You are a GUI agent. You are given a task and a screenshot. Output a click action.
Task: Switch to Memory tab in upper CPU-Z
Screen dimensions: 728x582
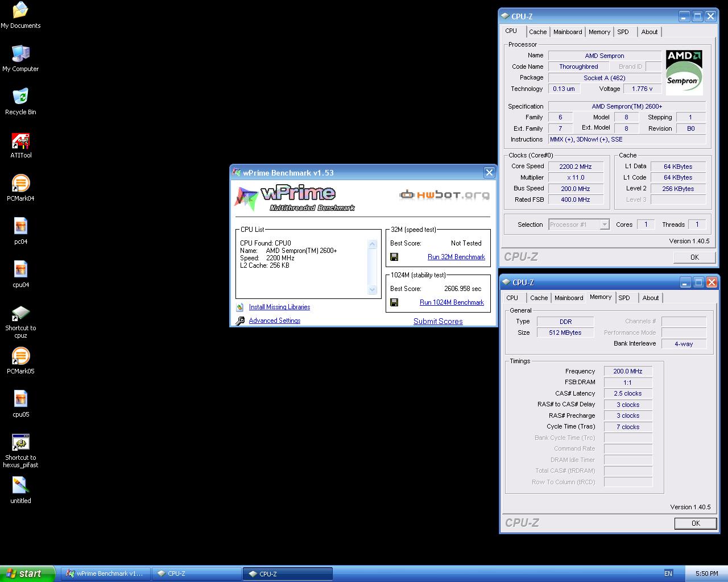pyautogui.click(x=599, y=32)
